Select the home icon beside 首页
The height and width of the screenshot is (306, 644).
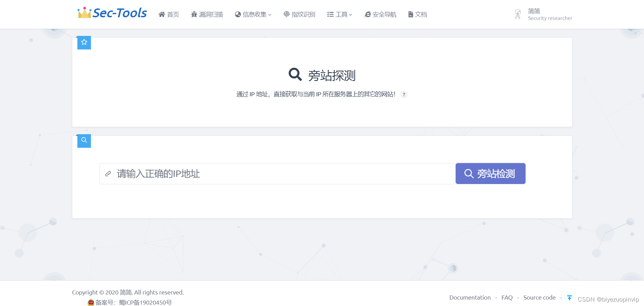click(162, 14)
